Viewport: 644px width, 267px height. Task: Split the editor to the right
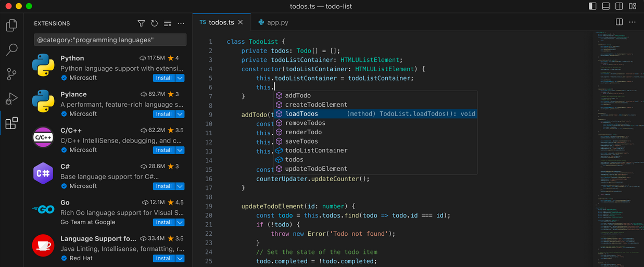619,22
